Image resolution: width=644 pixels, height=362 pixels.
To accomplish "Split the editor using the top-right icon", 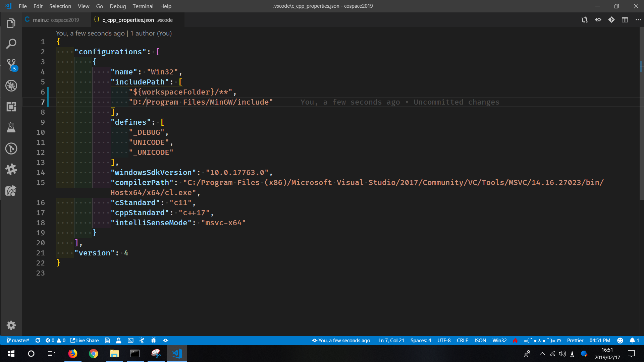I will click(x=625, y=20).
